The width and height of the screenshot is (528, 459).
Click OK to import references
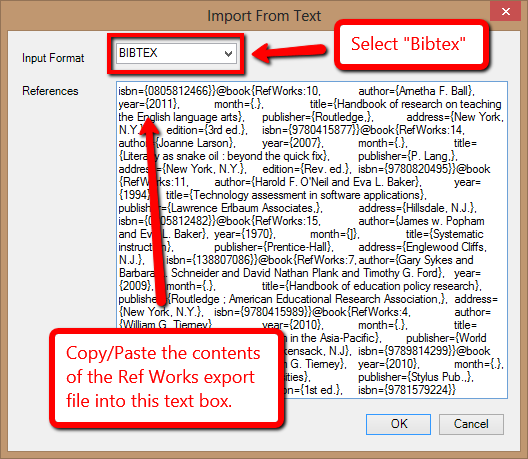pyautogui.click(x=398, y=424)
